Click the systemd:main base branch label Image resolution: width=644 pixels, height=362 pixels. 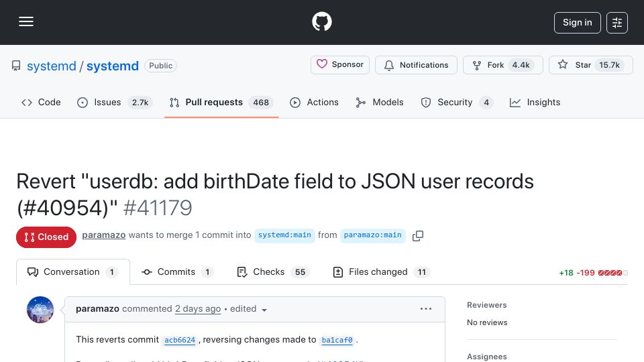click(284, 235)
